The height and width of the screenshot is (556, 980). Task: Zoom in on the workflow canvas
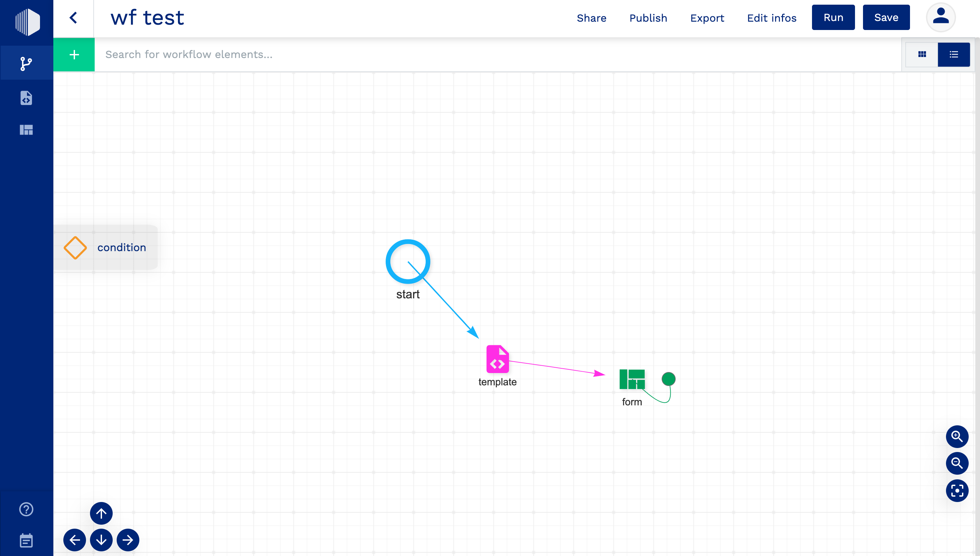[x=957, y=436]
